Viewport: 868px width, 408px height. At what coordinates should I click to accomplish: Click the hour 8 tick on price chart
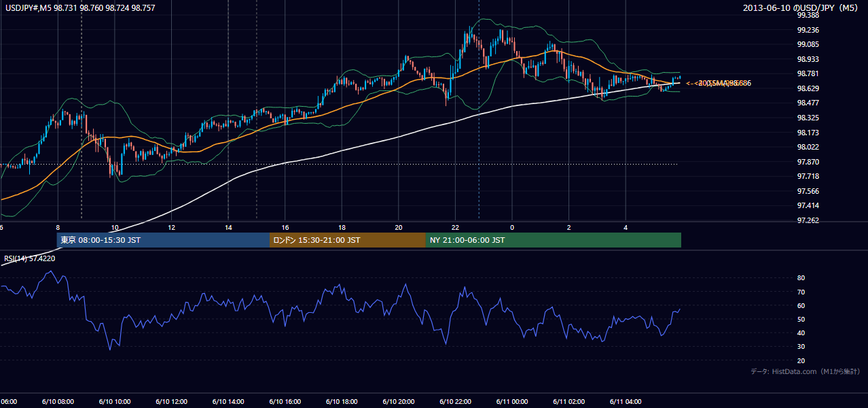tap(58, 228)
